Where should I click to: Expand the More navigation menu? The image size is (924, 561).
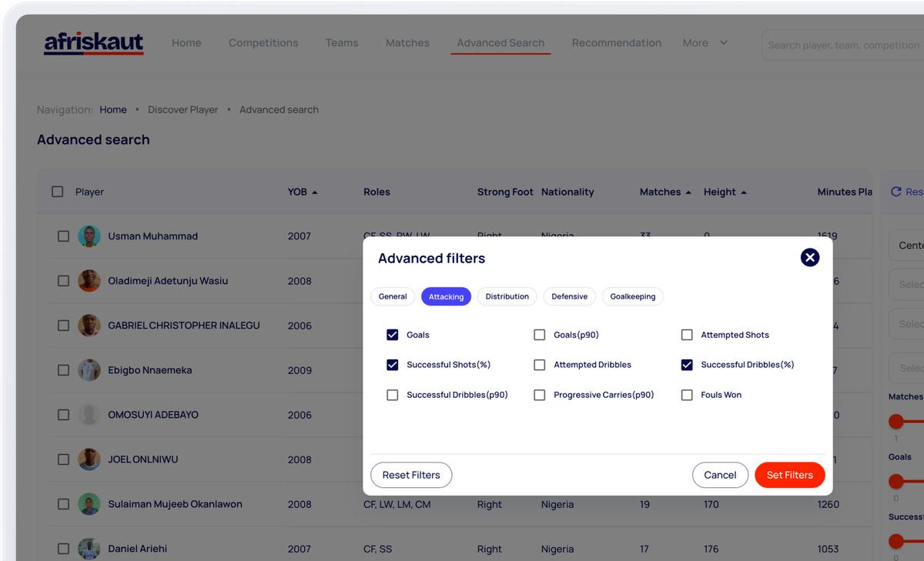tap(704, 43)
